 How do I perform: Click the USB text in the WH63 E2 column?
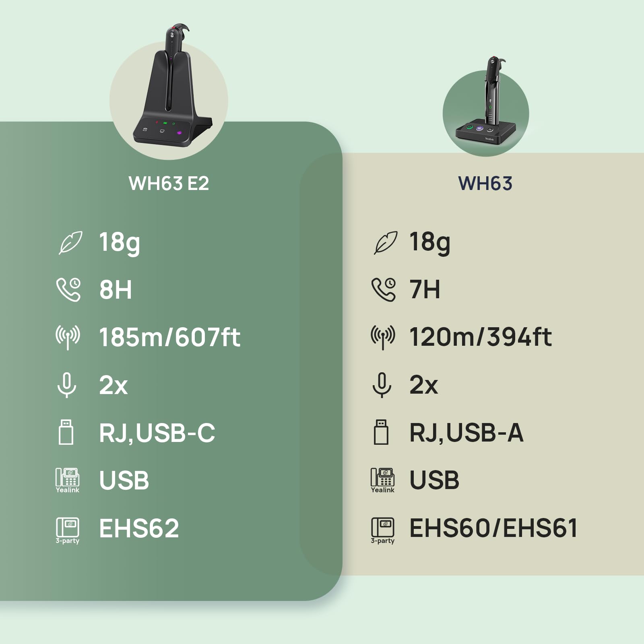click(124, 480)
